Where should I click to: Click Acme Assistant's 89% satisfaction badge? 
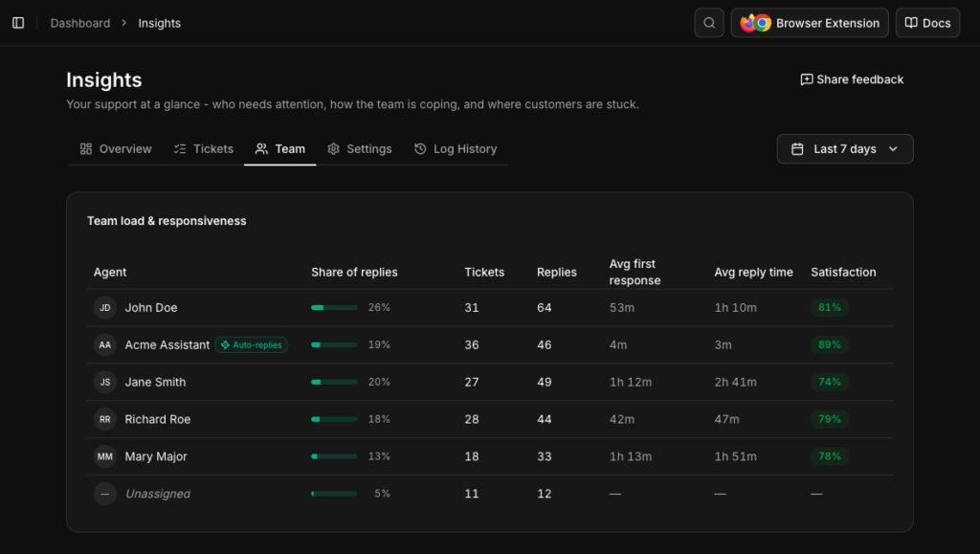(830, 344)
